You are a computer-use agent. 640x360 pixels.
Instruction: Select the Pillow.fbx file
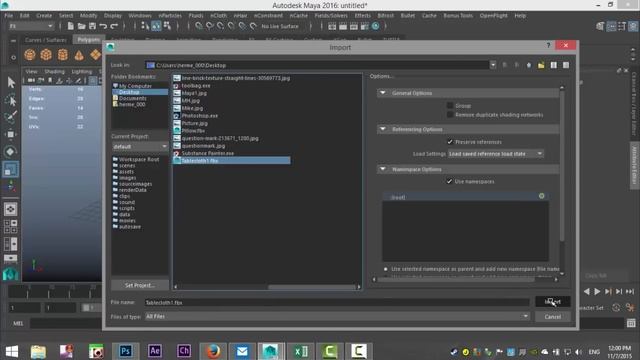point(193,131)
